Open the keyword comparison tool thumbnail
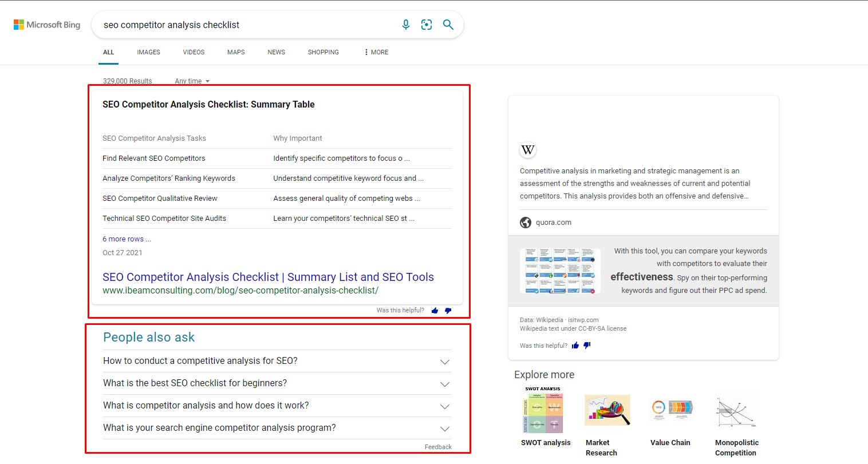868x464 pixels. [x=560, y=271]
